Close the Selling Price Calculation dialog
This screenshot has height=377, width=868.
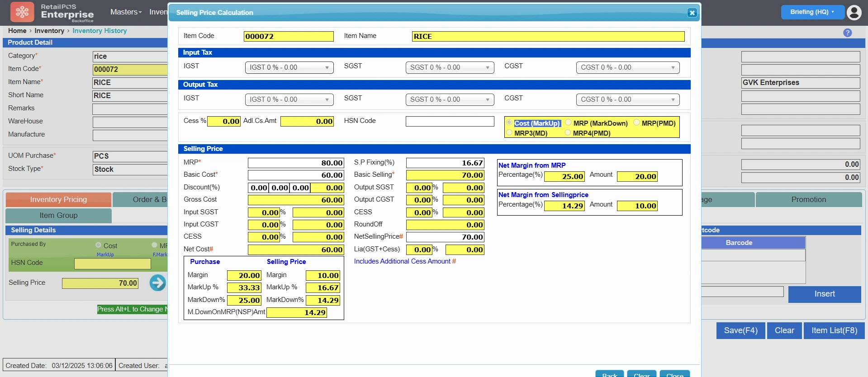coord(692,13)
